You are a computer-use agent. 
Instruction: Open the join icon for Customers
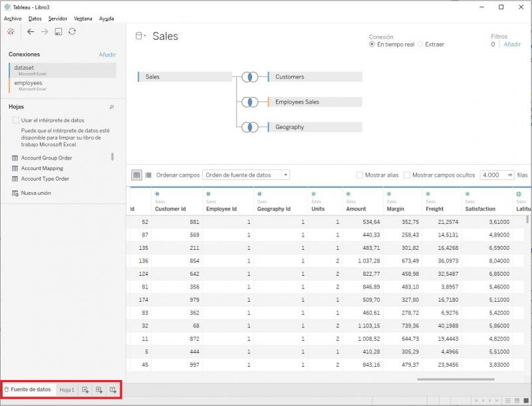tap(249, 77)
